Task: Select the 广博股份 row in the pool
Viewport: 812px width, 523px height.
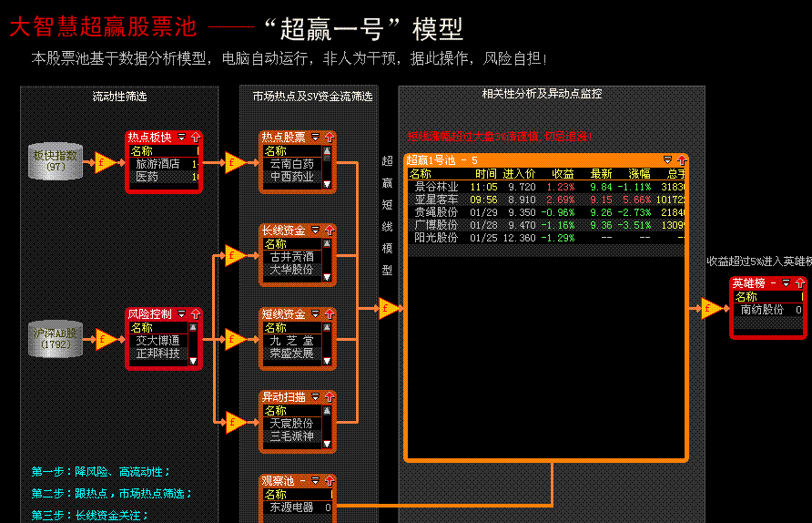Action: 546,225
